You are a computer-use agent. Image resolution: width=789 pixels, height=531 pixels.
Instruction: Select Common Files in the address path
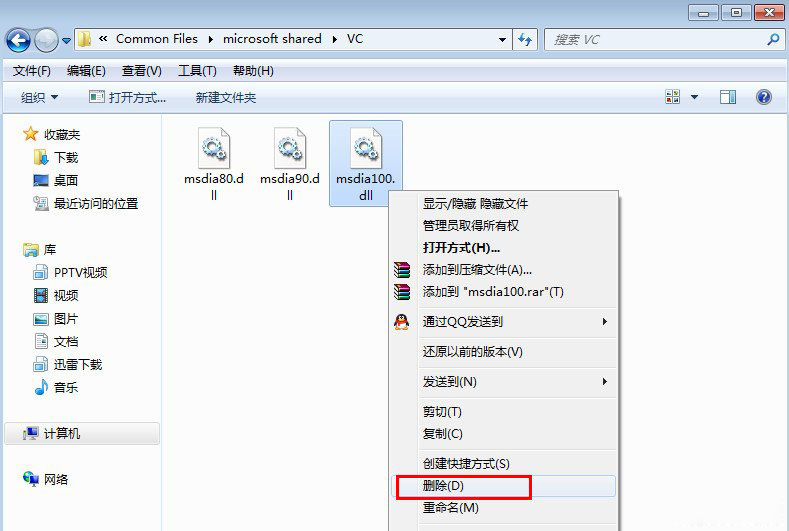click(x=156, y=39)
